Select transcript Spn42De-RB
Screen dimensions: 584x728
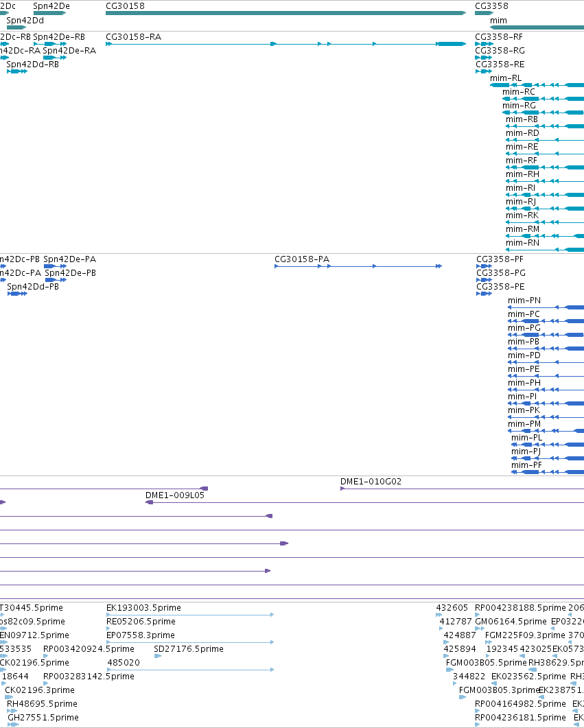59,36
